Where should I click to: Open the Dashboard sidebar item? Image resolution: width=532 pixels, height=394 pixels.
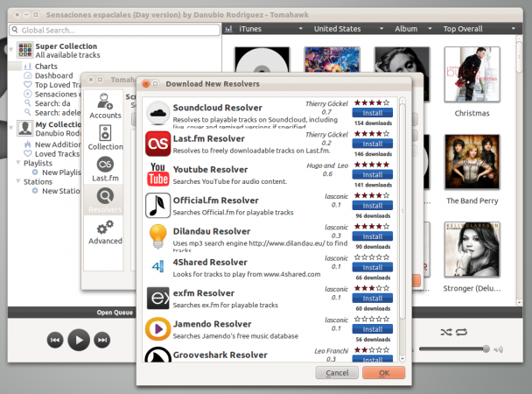click(53, 75)
